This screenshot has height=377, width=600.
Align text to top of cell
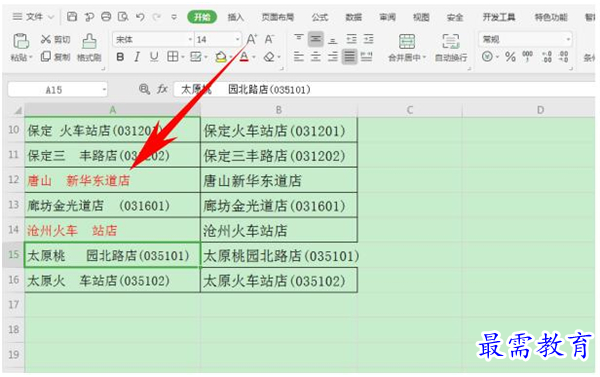[x=298, y=39]
